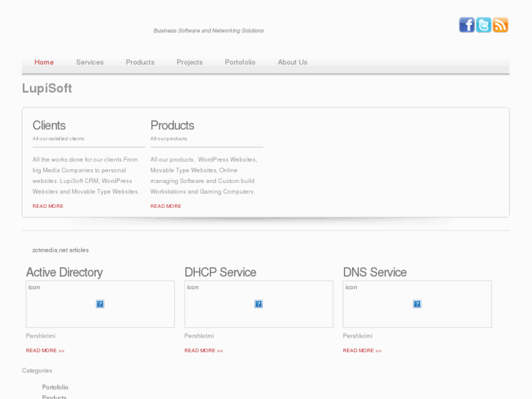
Task: Click the 'zotmedia.net articles' text
Action: 61,250
